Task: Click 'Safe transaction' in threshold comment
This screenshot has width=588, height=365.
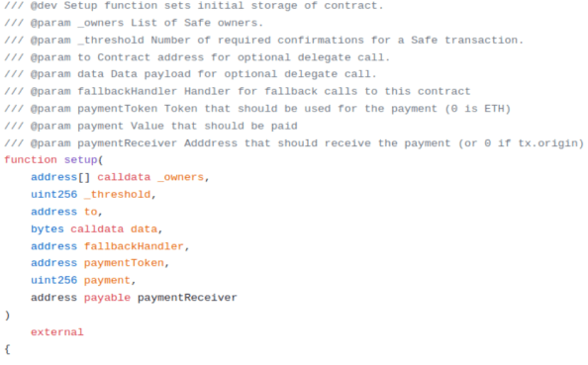Action: (x=464, y=41)
